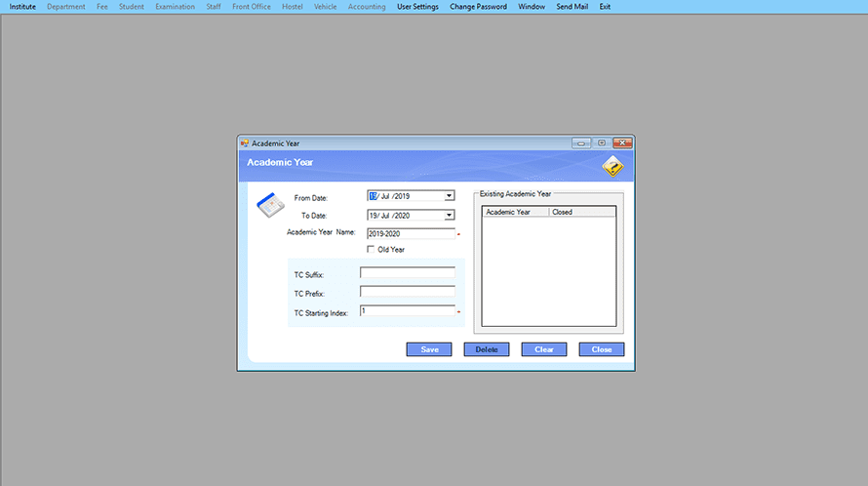The image size is (868, 486).
Task: Focus the Academic Year Name field
Action: (411, 233)
